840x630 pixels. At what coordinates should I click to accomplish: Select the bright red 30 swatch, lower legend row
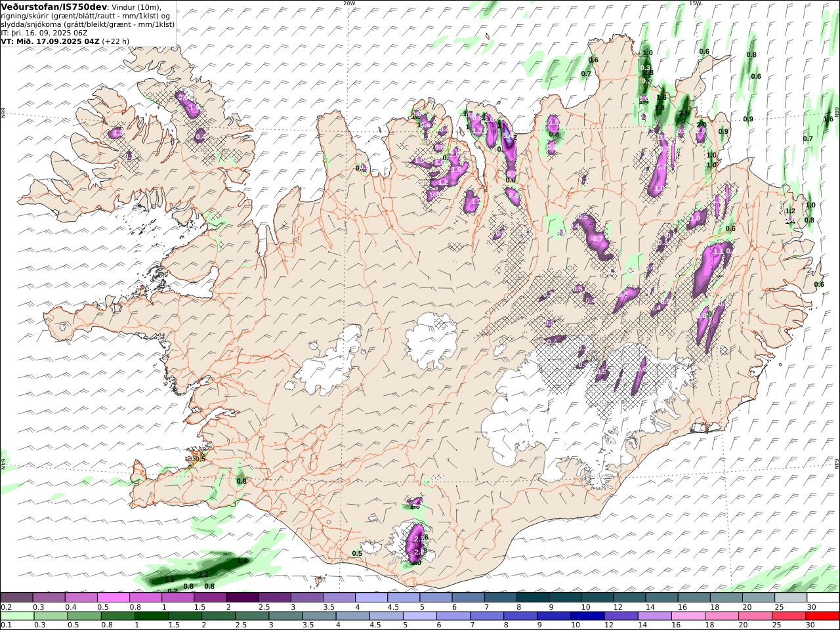[x=823, y=616]
